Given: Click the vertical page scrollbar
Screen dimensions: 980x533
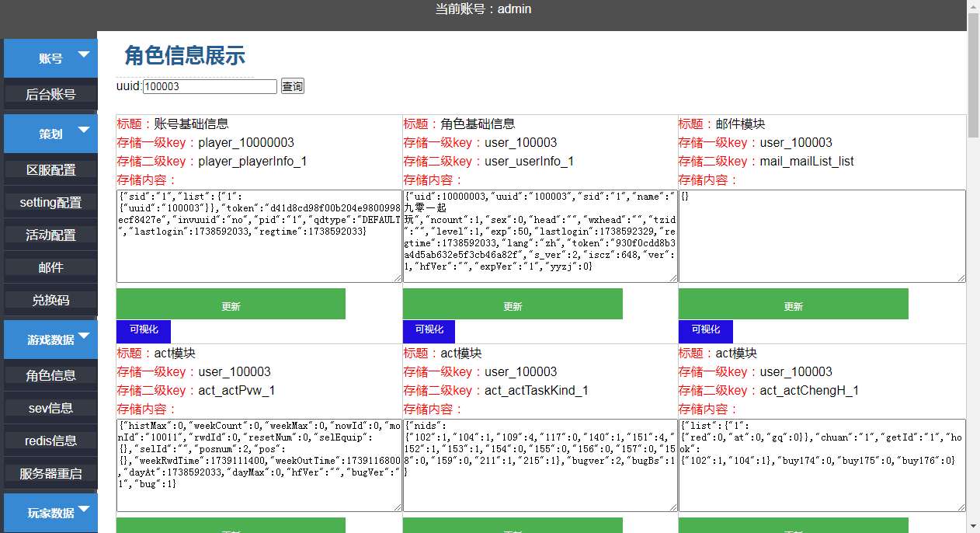Looking at the screenshot, I should (974, 76).
